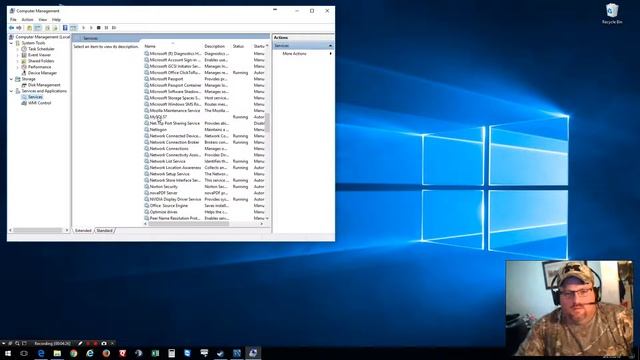Click the console tree horizontal scrollbar
640x360 pixels.
[37, 230]
